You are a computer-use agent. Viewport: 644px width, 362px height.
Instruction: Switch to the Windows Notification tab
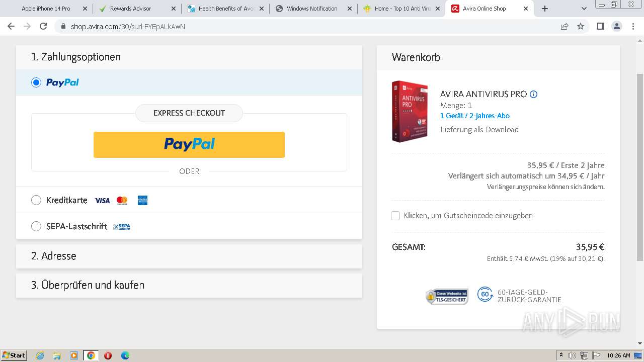tap(313, 9)
